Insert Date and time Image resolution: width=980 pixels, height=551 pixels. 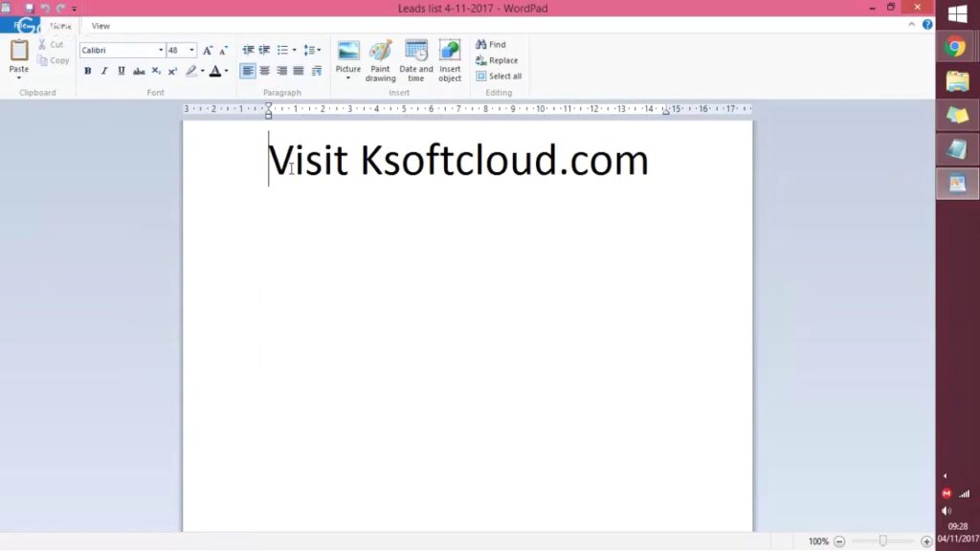[x=416, y=60]
